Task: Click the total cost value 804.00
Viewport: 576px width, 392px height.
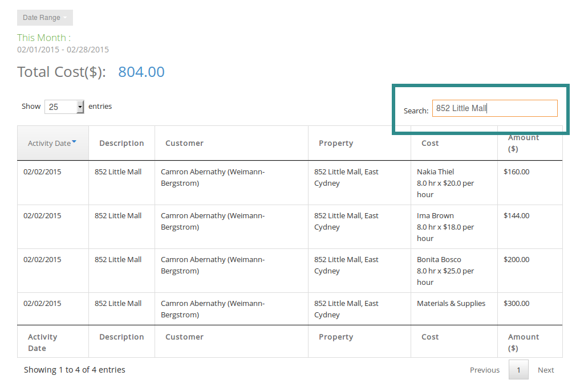Action: click(141, 72)
